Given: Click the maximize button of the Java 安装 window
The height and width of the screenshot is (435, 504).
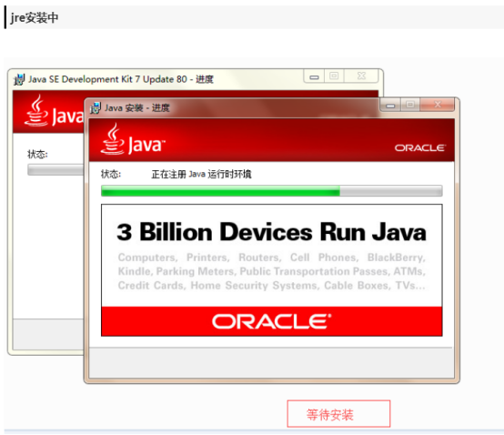Looking at the screenshot, I should pos(409,106).
